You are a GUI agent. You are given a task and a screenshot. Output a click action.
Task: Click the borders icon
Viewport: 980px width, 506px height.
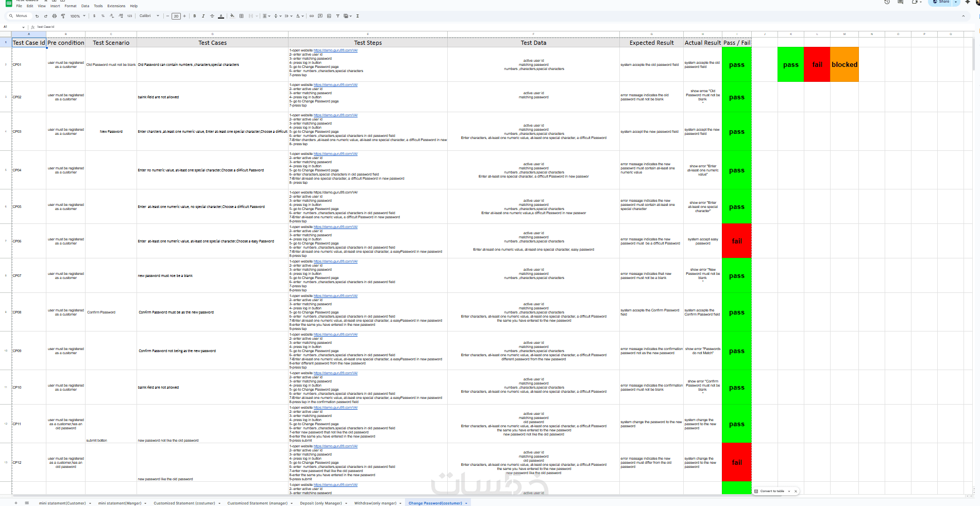pos(241,16)
